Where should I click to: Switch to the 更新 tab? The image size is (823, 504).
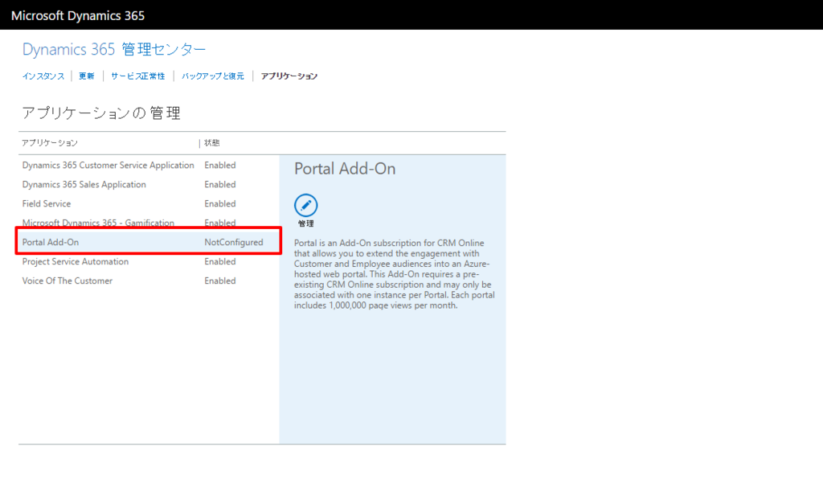click(87, 76)
